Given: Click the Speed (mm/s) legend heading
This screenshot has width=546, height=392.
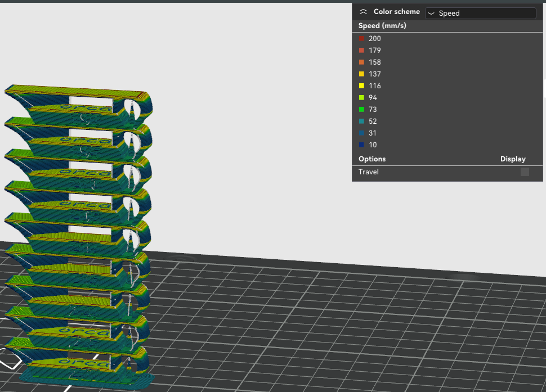Looking at the screenshot, I should click(x=382, y=26).
